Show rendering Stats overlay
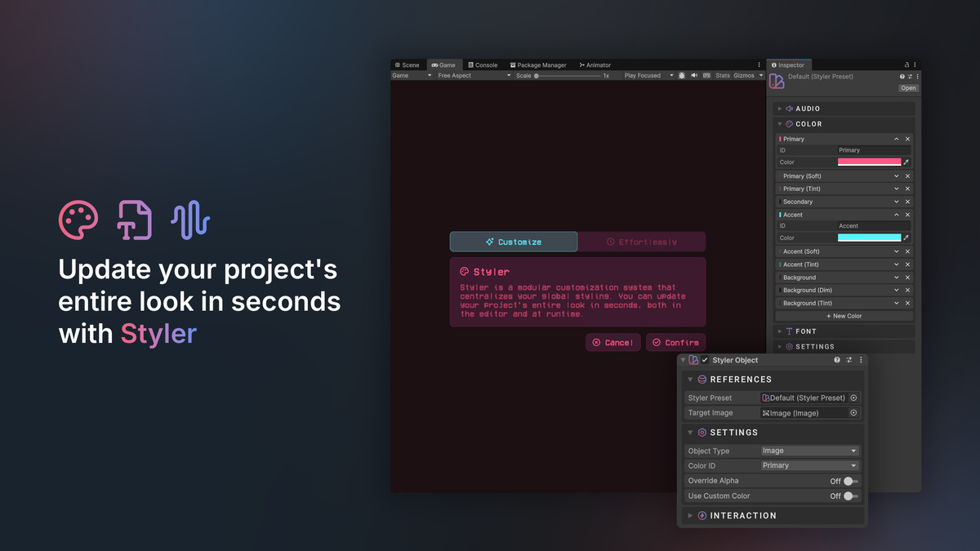 click(722, 74)
